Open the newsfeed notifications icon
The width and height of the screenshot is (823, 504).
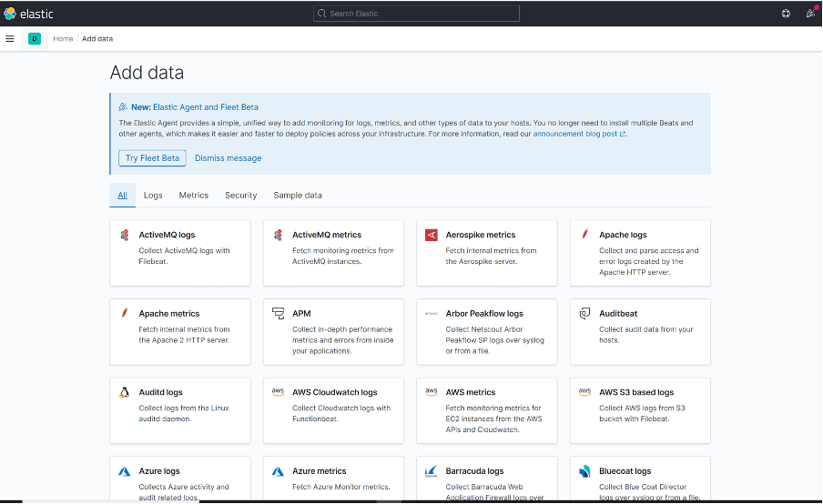point(811,14)
